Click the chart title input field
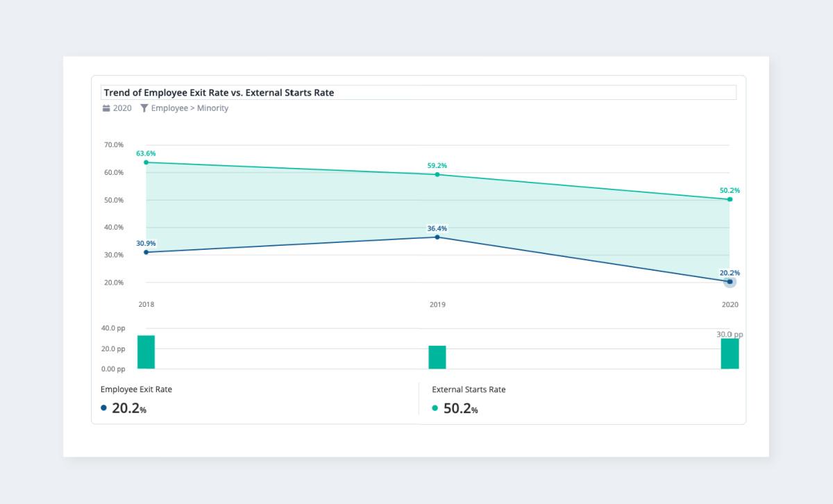833x504 pixels. click(x=419, y=92)
